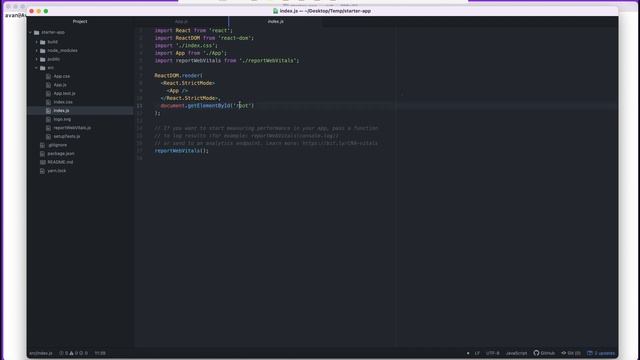This screenshot has width=640, height=360.
Task: Click the src folder icon
Action: tap(42, 68)
